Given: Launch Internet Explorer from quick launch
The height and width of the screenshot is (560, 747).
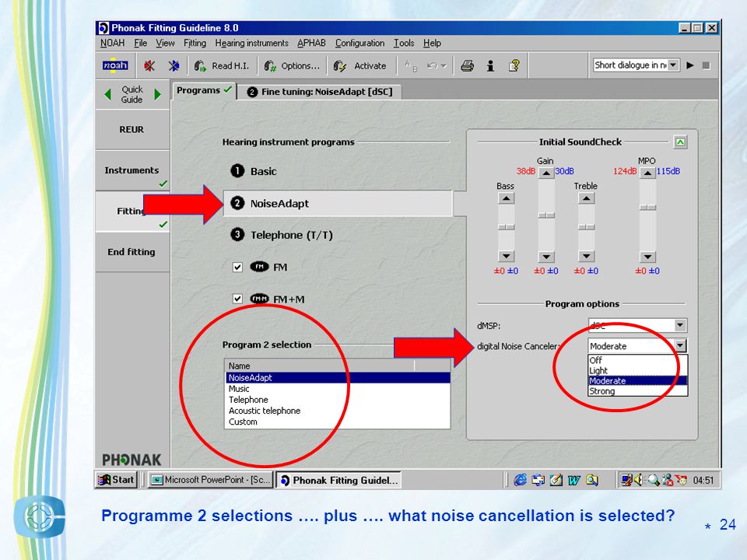Looking at the screenshot, I should coord(520,481).
